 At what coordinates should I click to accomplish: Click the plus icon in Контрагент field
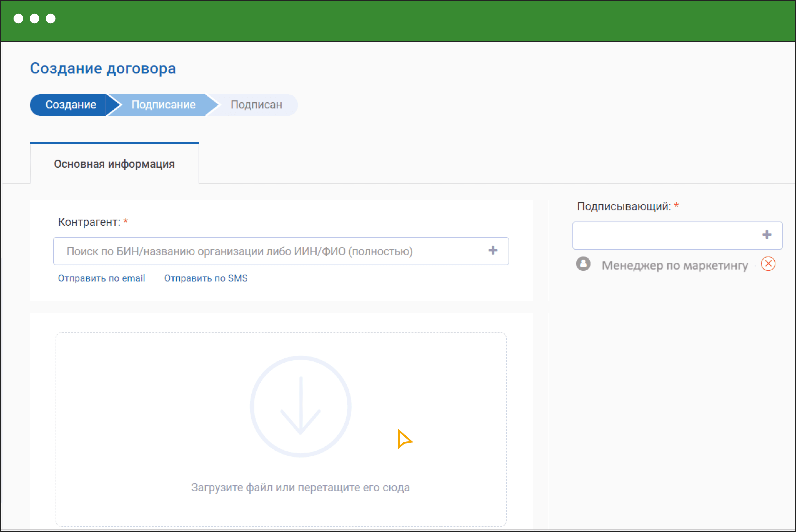click(493, 251)
